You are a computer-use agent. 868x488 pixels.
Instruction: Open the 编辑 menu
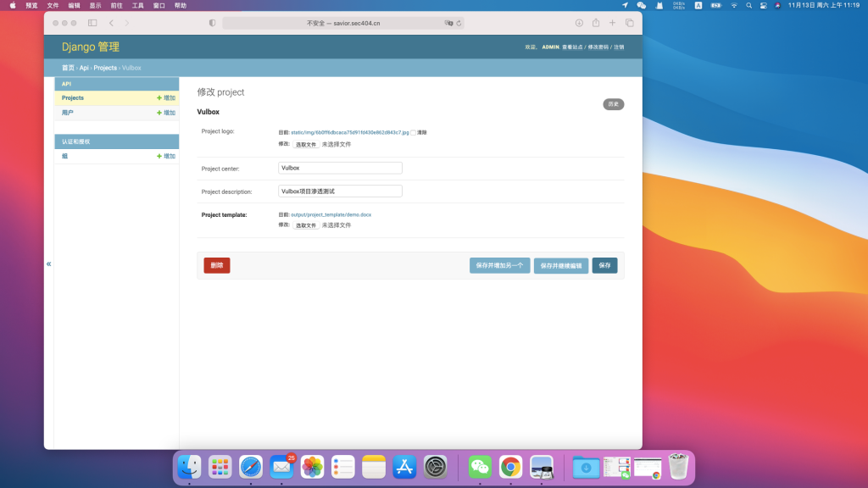(75, 6)
